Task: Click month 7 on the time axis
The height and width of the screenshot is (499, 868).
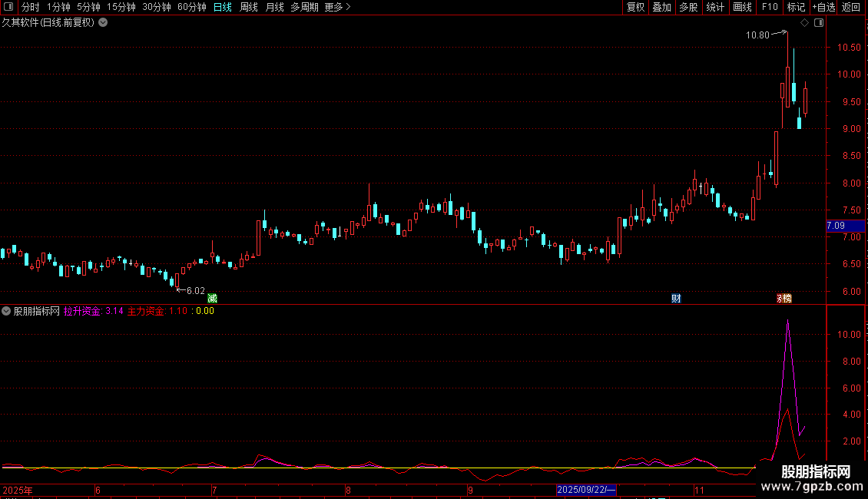Action: coord(214,490)
